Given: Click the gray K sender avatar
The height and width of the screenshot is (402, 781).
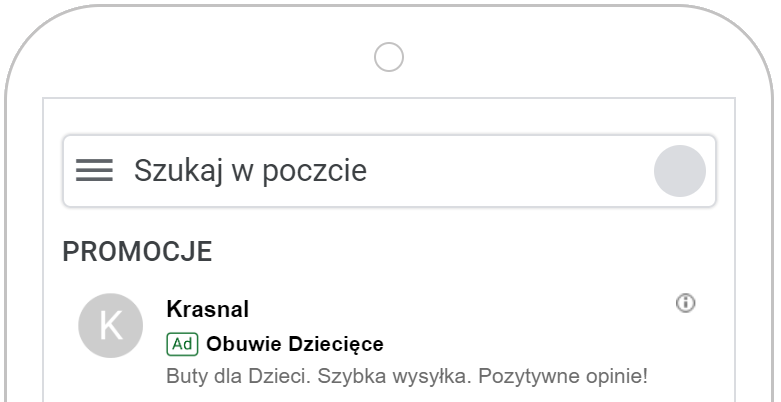Looking at the screenshot, I should tap(110, 326).
